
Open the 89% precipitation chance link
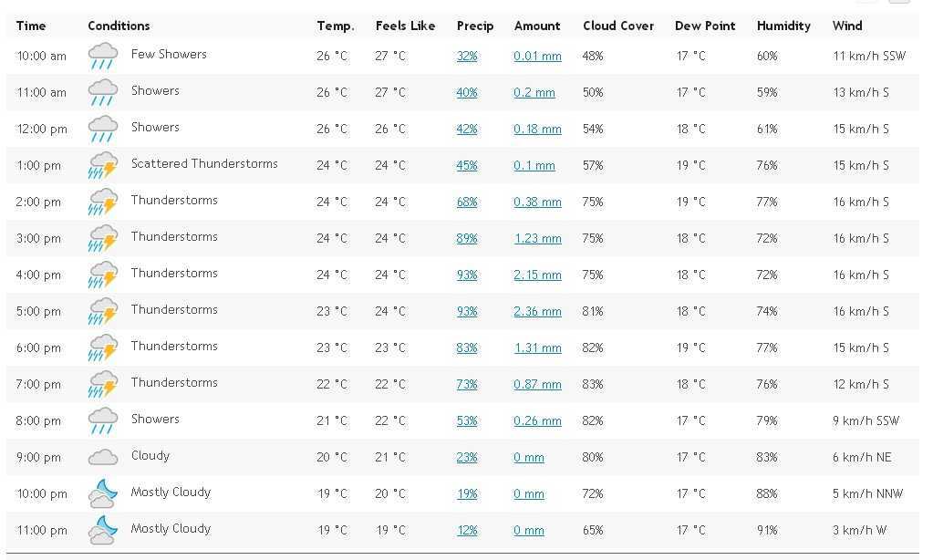pyautogui.click(x=467, y=238)
